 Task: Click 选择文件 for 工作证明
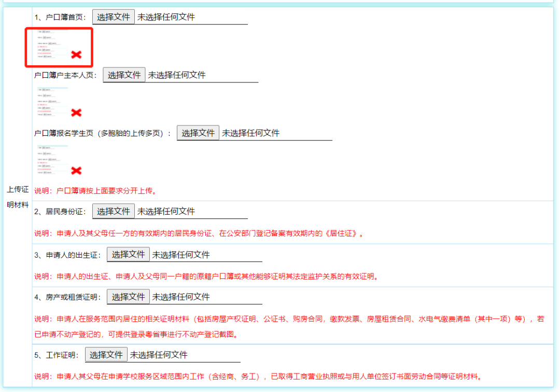pyautogui.click(x=106, y=355)
